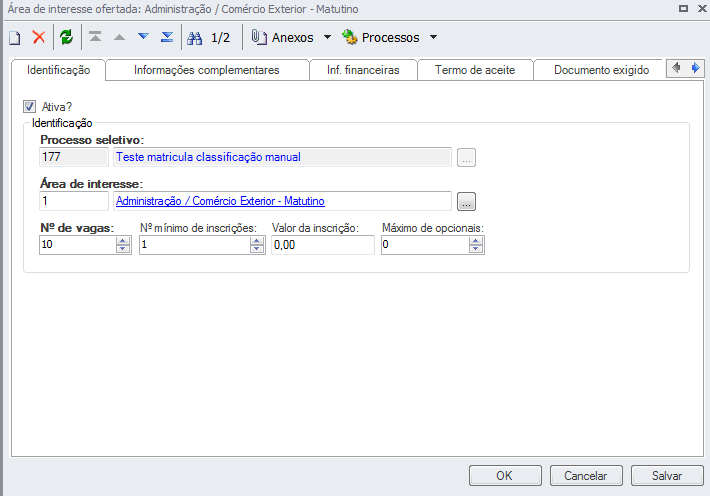This screenshot has height=496, width=710.
Task: Open Área de interesse lookup ellipsis button
Action: 466,202
